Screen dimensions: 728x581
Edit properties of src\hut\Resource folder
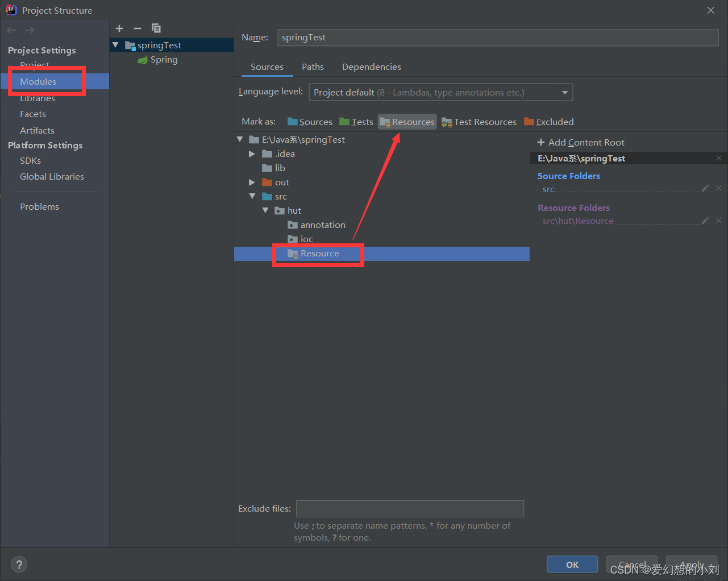click(705, 221)
